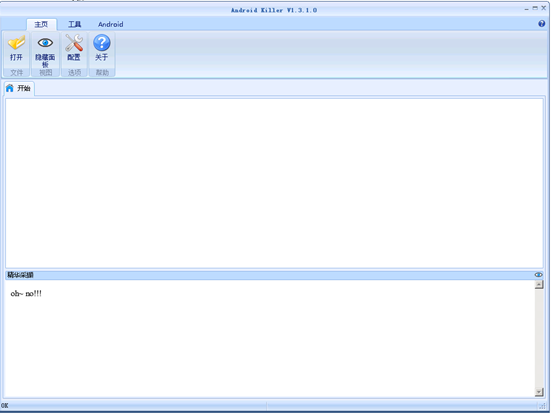Click inside the blank 开始 page area
This screenshot has height=414, width=553.
(274, 183)
